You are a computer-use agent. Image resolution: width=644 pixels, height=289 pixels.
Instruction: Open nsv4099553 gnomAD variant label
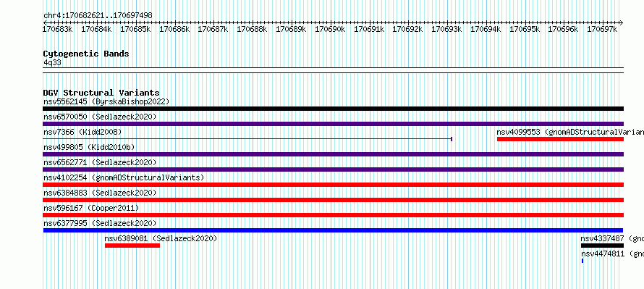point(570,132)
